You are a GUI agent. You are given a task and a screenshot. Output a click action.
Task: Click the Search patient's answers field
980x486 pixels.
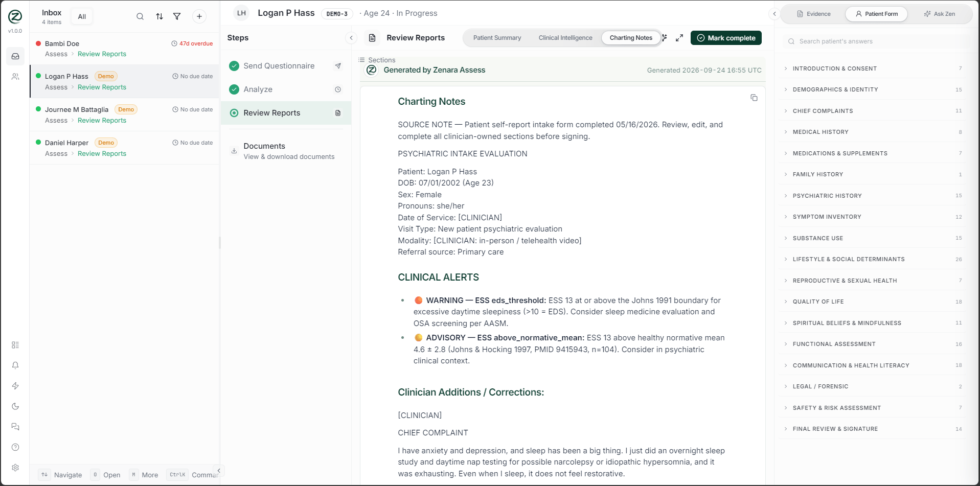877,41
